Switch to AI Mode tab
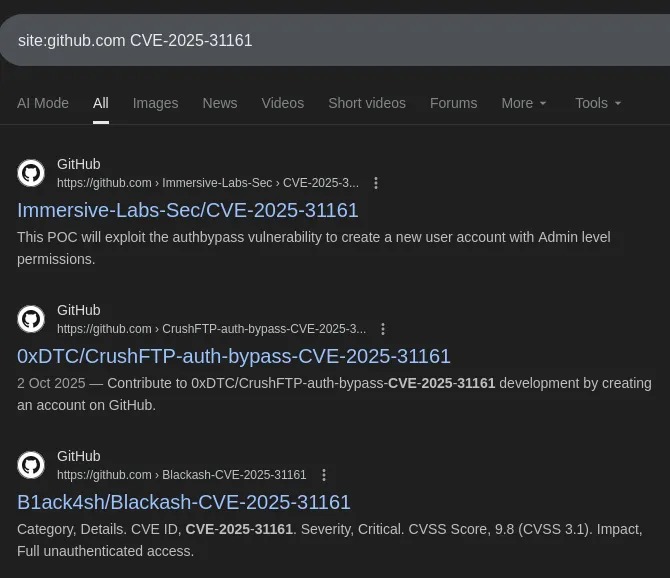The image size is (670, 578). pyautogui.click(x=43, y=103)
